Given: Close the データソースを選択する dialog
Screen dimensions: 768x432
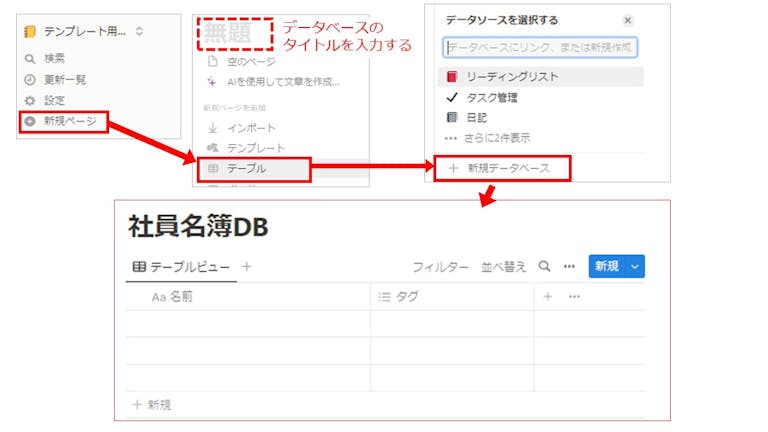Looking at the screenshot, I should click(x=627, y=20).
